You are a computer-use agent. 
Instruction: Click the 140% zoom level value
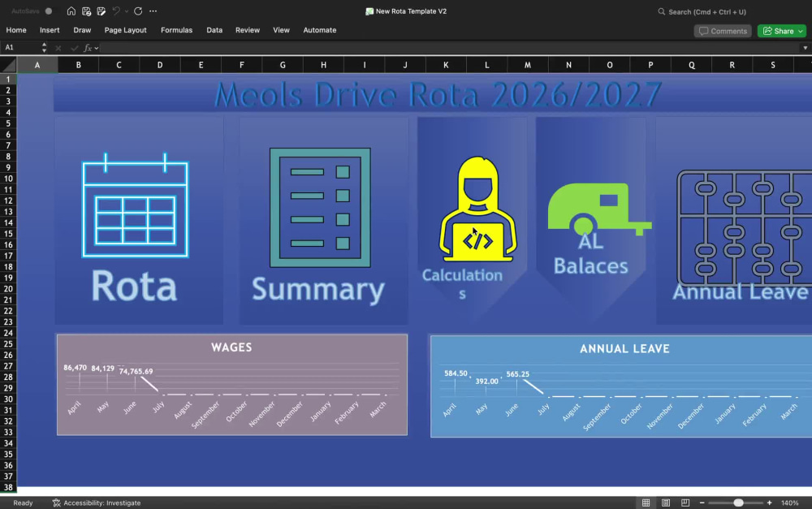point(790,503)
